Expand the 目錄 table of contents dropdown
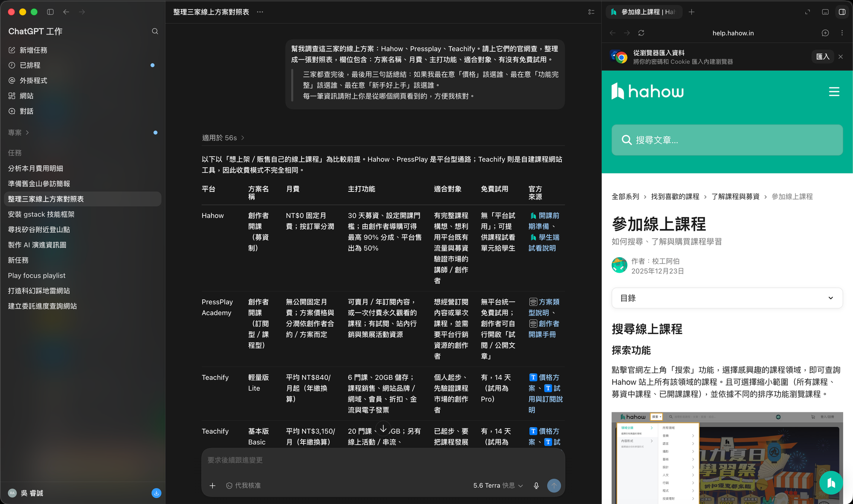853x504 pixels. pos(727,298)
